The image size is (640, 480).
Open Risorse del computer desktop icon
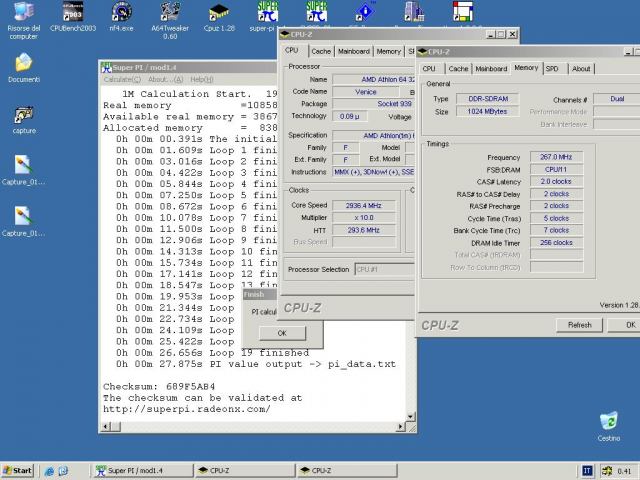click(x=23, y=20)
